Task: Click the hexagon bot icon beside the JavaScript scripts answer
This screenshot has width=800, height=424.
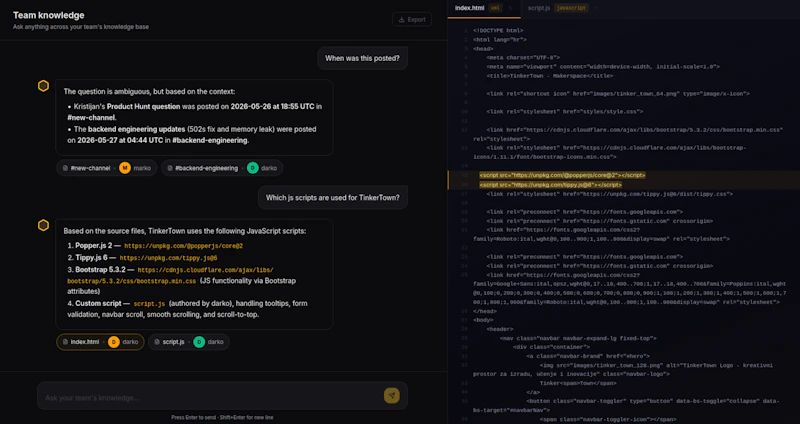Action: coord(43,225)
